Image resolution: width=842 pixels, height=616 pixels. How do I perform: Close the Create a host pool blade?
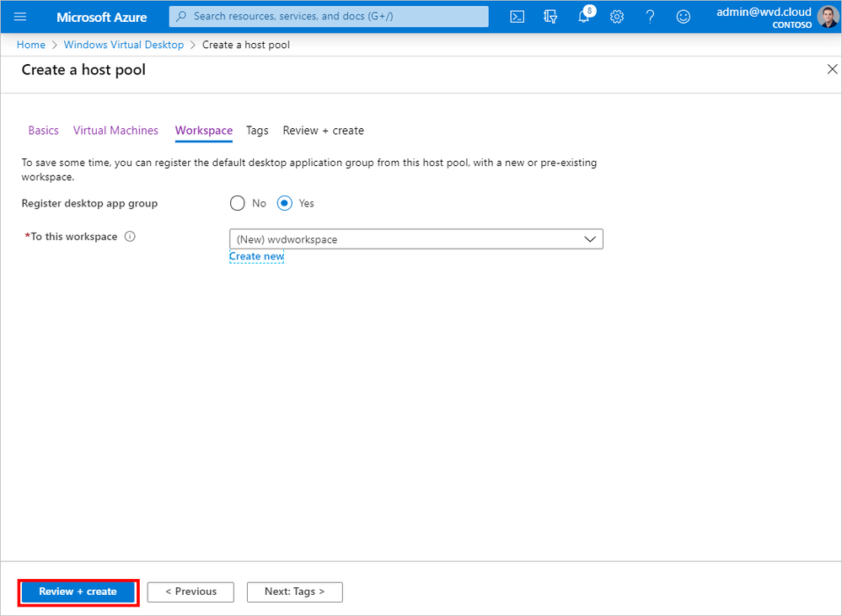832,69
